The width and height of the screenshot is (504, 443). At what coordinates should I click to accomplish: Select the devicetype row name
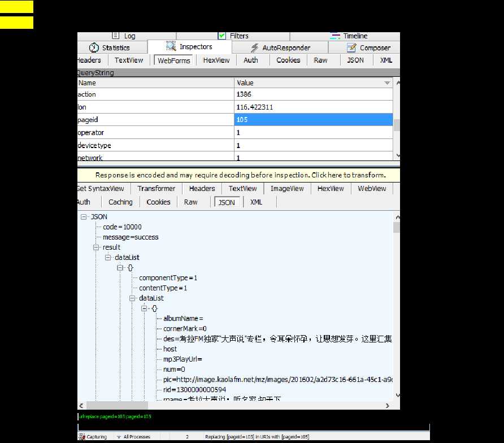click(156, 145)
